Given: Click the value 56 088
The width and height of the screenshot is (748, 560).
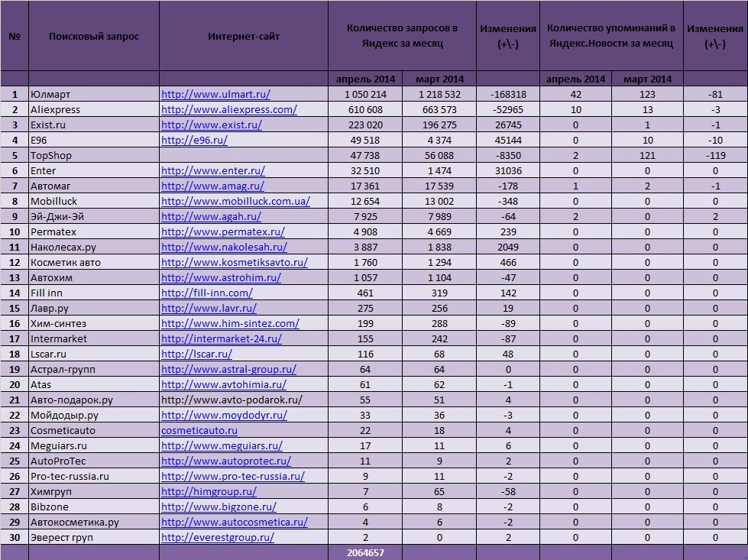Looking at the screenshot, I should coord(439,156).
